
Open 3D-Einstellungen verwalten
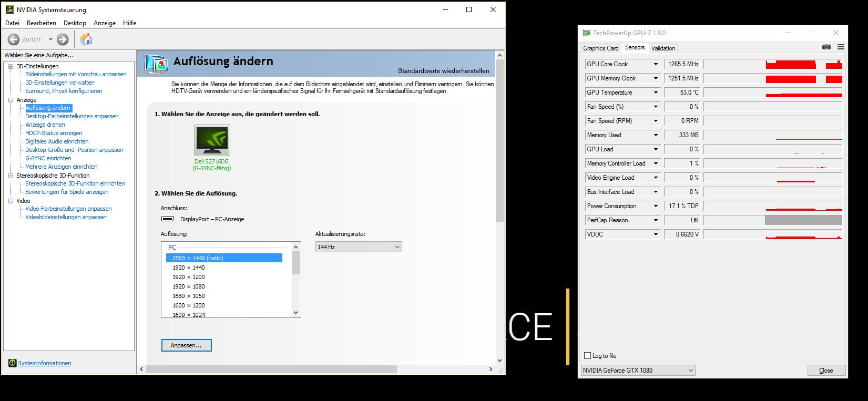coord(60,83)
